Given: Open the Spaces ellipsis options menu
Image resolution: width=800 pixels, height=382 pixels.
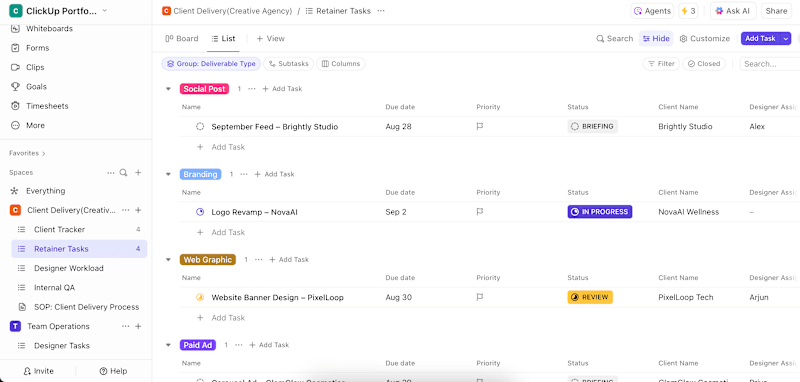Looking at the screenshot, I should 111,173.
